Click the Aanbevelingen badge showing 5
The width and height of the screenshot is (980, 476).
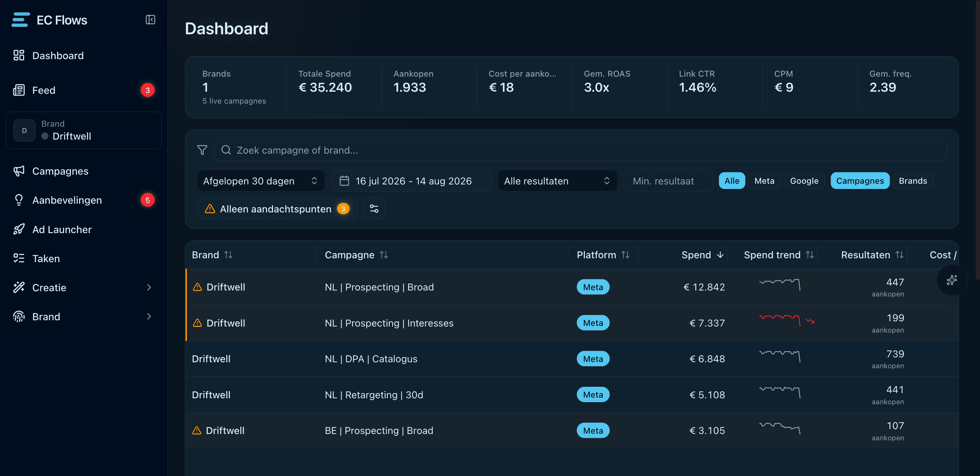(148, 200)
